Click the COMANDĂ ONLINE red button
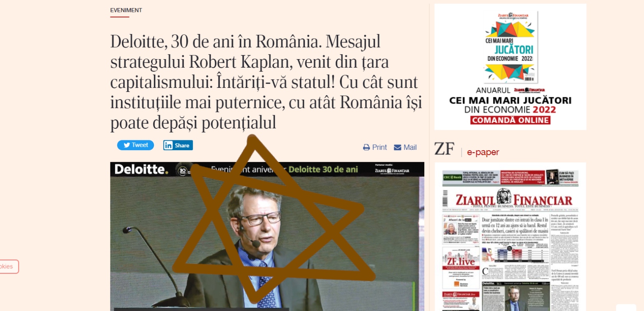 point(510,120)
